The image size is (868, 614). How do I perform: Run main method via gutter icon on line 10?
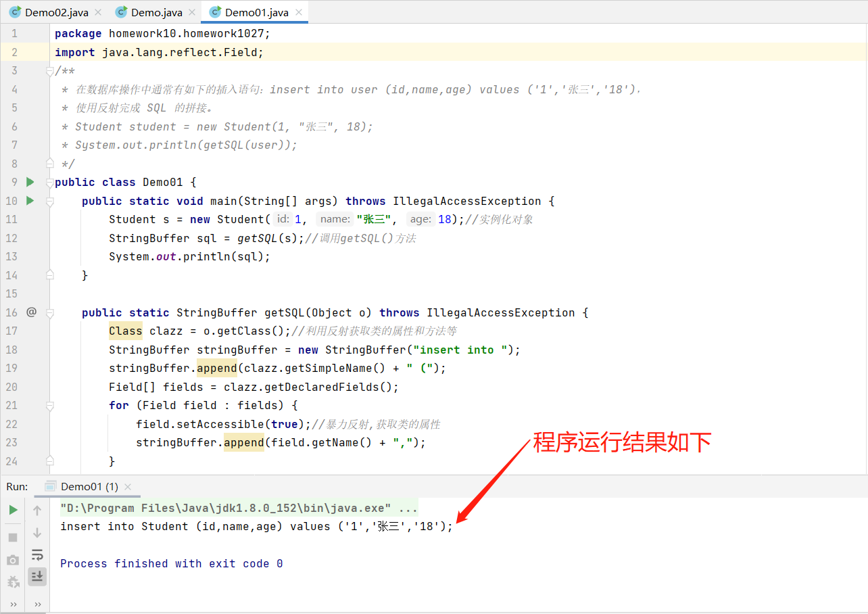pos(29,201)
